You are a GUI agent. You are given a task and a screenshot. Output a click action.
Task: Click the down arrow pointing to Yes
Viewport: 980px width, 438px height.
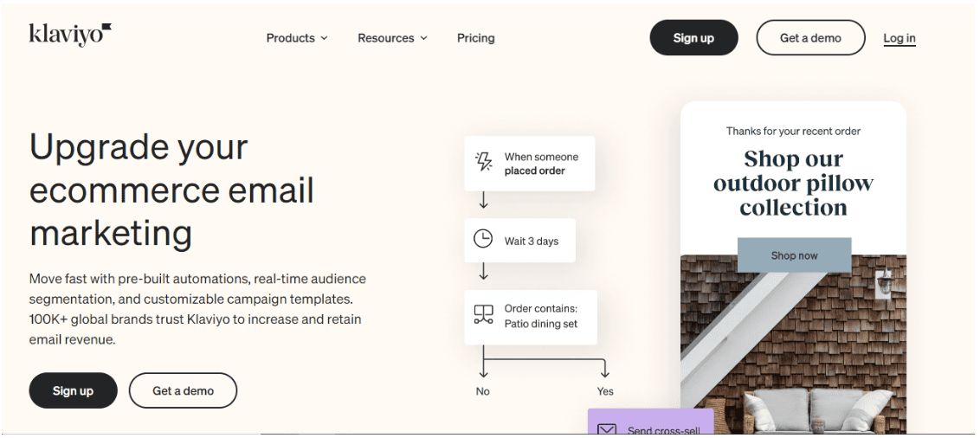coord(604,369)
